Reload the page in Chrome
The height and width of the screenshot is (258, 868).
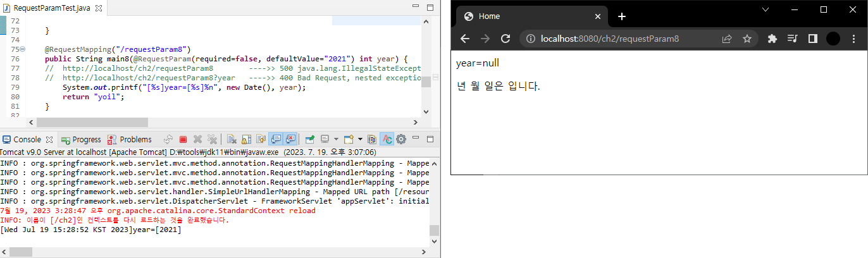coord(505,39)
